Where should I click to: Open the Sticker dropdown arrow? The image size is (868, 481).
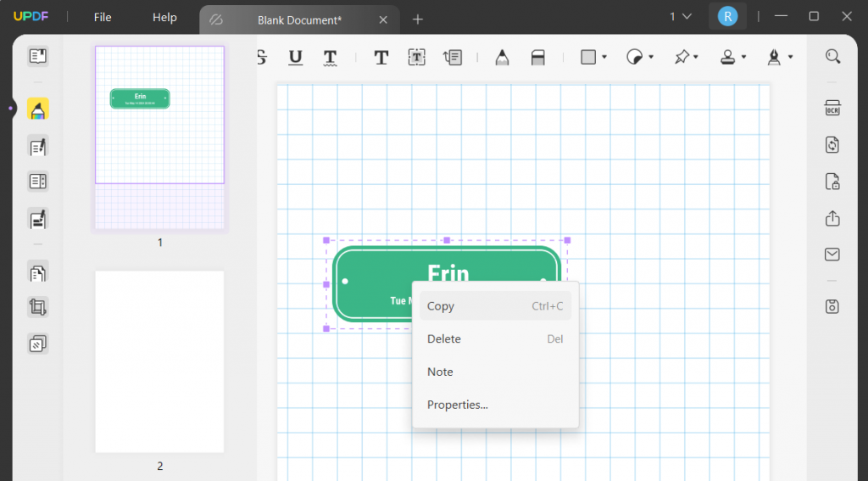pyautogui.click(x=651, y=57)
